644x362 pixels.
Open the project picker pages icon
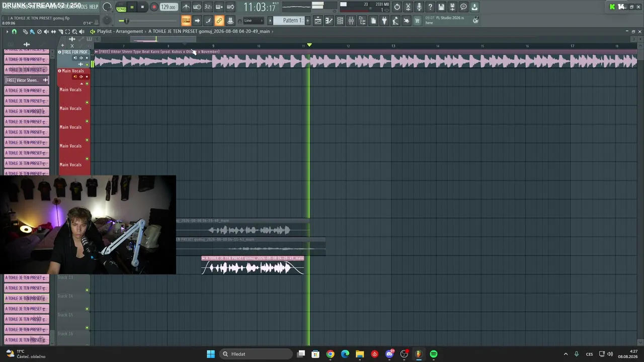373,21
